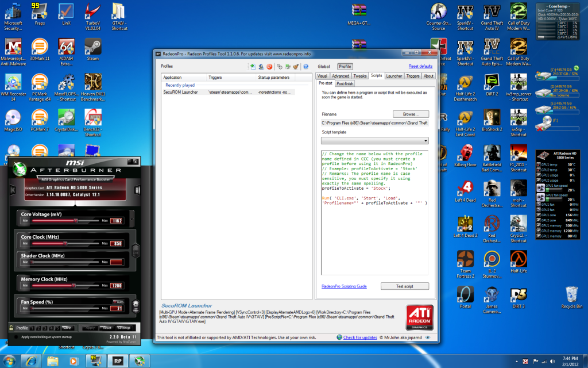
Task: Toggle Auto fan speed in Afterburner
Action: [x=118, y=301]
